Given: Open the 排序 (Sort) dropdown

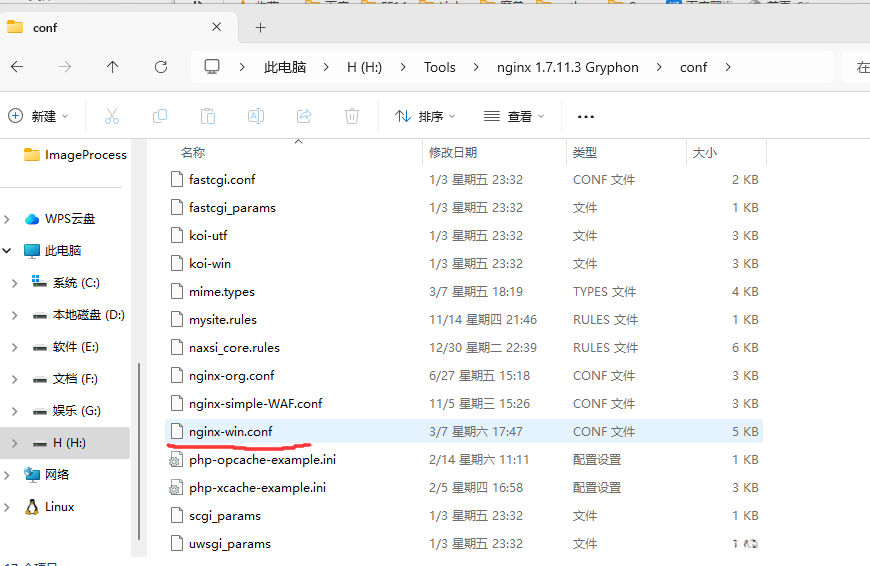Looking at the screenshot, I should (425, 116).
